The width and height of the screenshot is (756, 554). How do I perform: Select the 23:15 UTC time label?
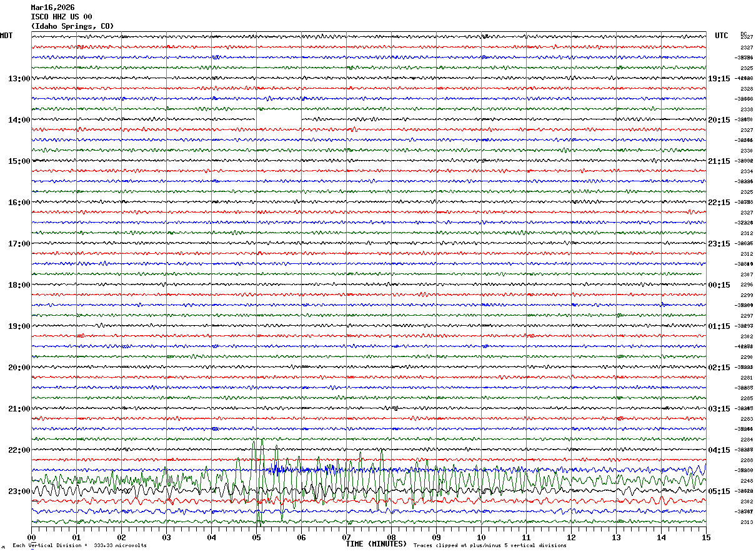[719, 244]
